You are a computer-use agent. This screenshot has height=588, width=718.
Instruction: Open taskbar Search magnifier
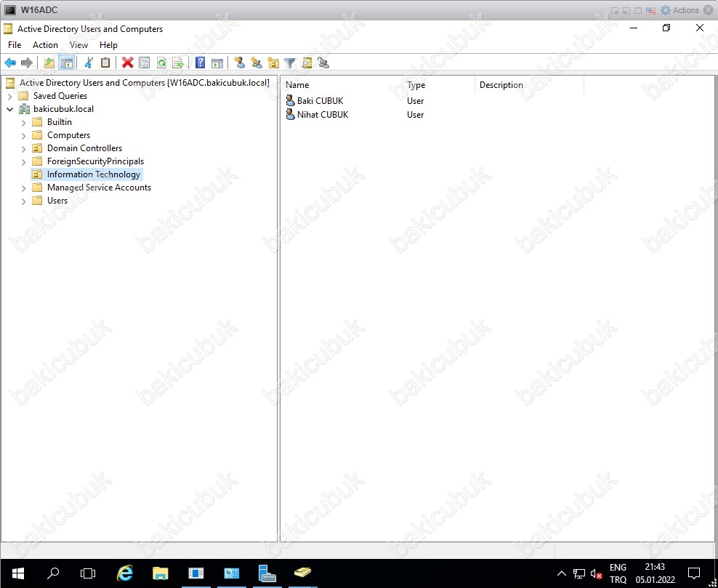click(x=53, y=573)
